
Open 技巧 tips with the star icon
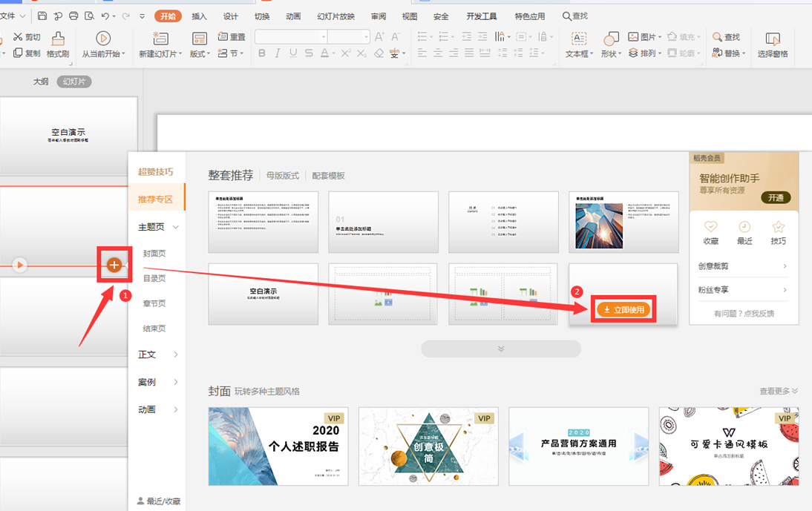click(778, 233)
